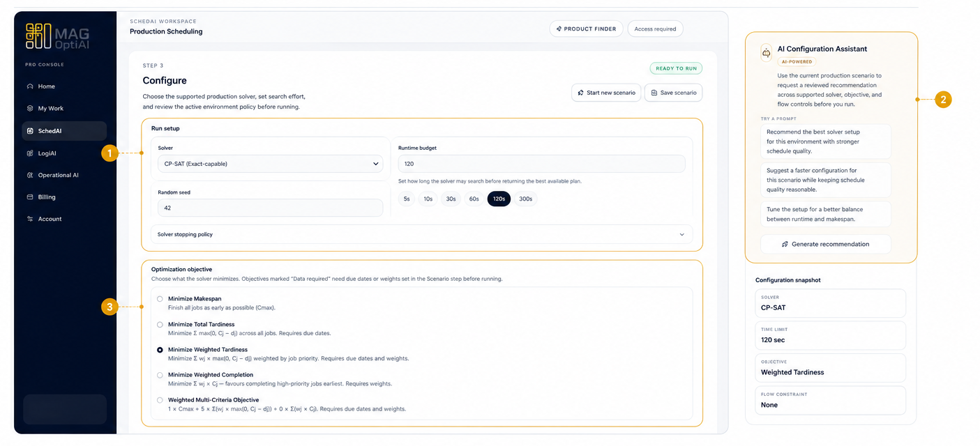Image resolution: width=980 pixels, height=446 pixels.
Task: Use the stronger schedule quality prompt
Action: coord(826,141)
